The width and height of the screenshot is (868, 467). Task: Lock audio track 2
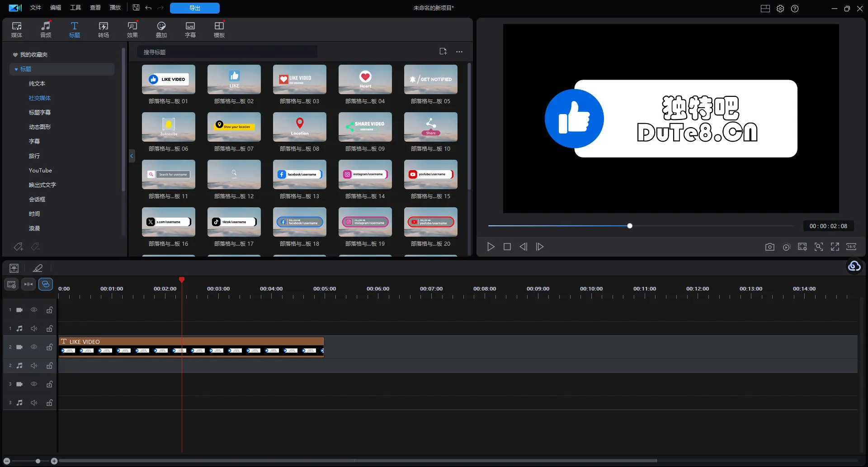tap(50, 366)
